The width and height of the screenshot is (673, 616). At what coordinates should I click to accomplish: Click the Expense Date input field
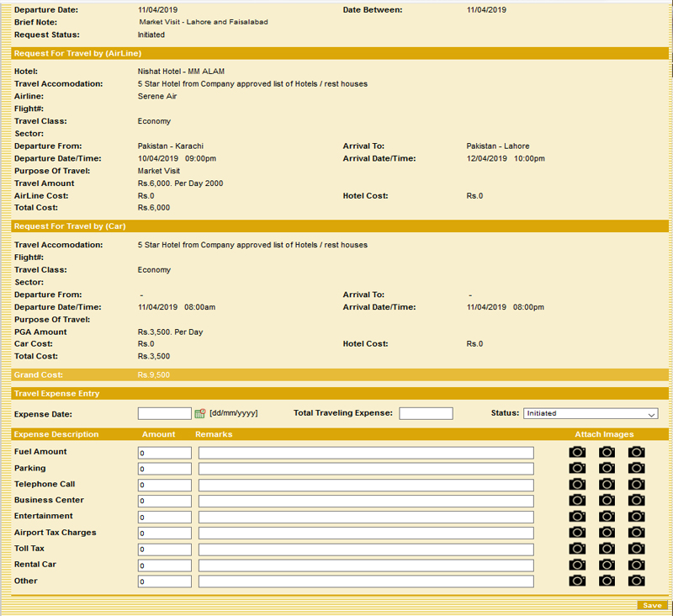coord(164,413)
